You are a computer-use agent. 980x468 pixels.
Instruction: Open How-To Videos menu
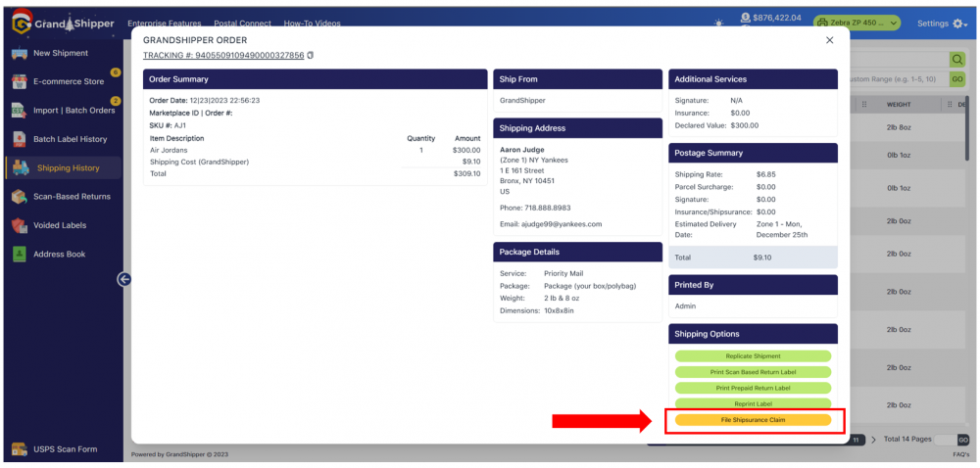tap(313, 23)
